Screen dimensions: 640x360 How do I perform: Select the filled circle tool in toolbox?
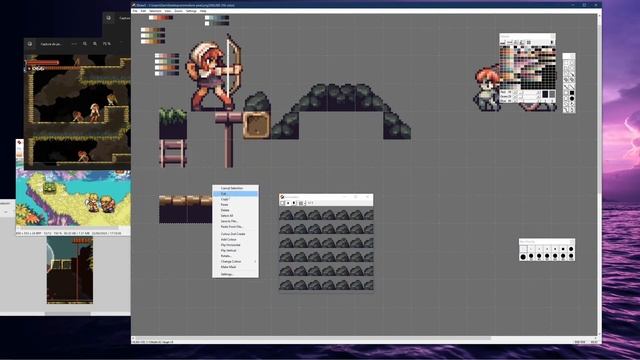[x=572, y=98]
